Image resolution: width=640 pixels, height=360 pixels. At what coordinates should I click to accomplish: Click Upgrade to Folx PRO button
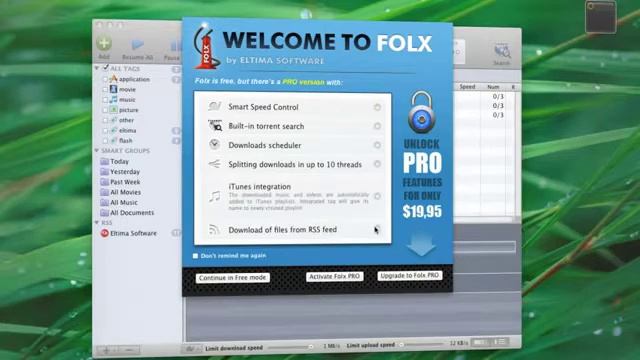tap(409, 276)
